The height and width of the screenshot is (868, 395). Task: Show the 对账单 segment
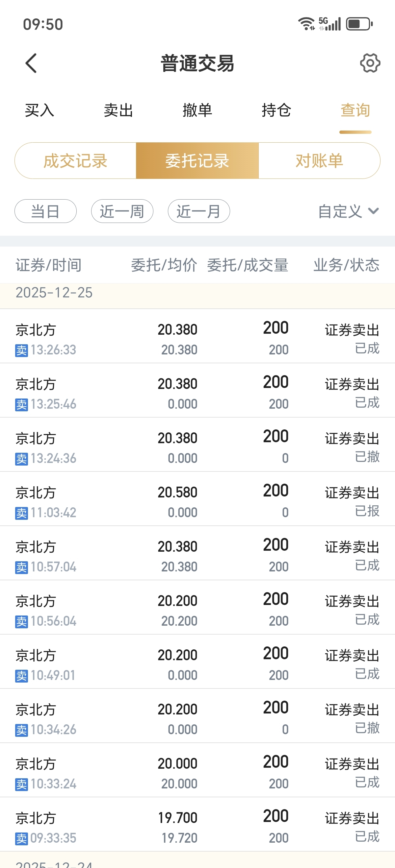319,161
